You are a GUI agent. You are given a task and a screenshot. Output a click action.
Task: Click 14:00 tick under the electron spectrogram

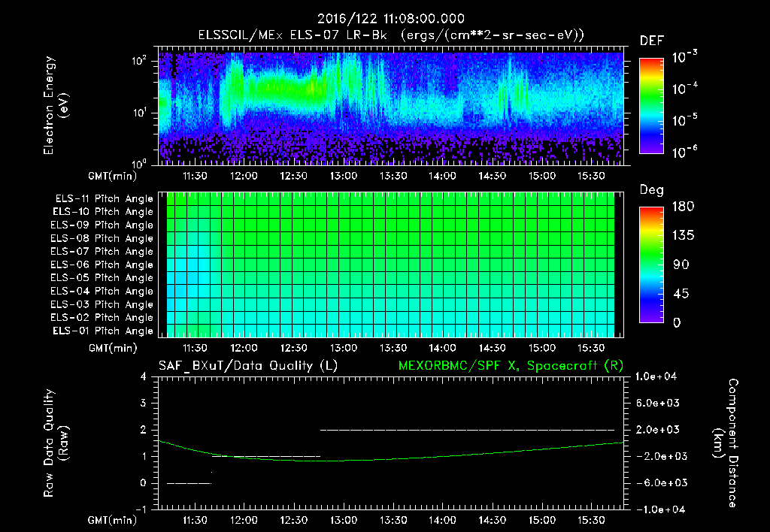(x=442, y=176)
